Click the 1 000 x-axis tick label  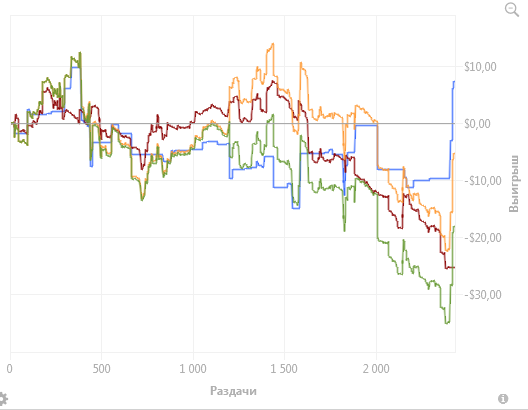click(x=193, y=369)
